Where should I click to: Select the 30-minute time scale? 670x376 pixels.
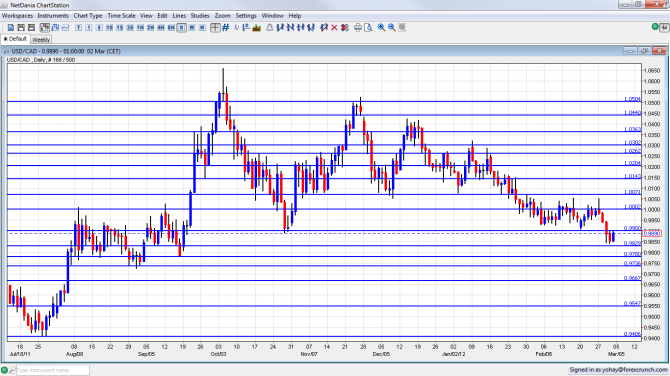[130, 28]
